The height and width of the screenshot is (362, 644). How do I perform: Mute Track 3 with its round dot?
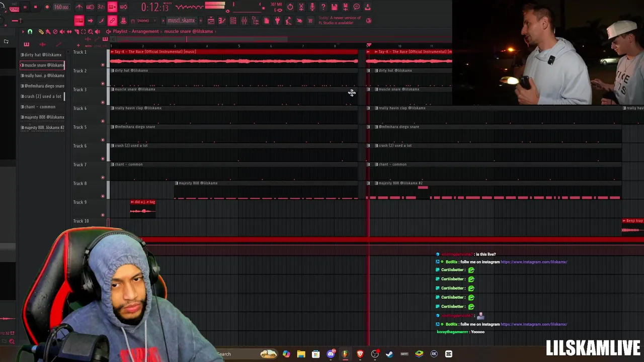pos(103,103)
